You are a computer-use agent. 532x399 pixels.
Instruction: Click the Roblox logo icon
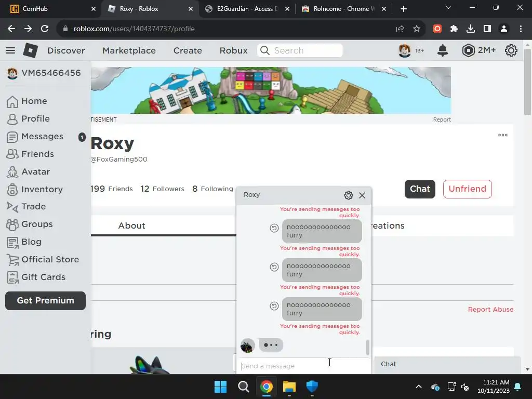[x=30, y=50]
